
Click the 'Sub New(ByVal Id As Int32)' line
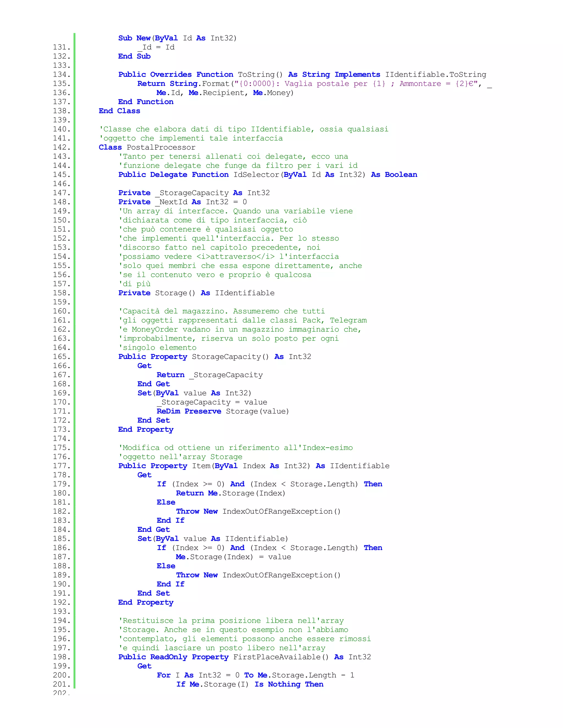177,38
